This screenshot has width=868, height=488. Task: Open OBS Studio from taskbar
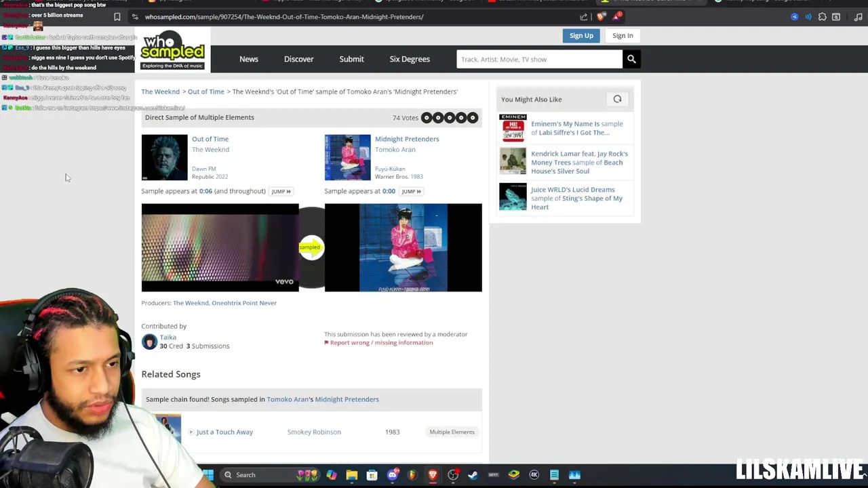453,475
